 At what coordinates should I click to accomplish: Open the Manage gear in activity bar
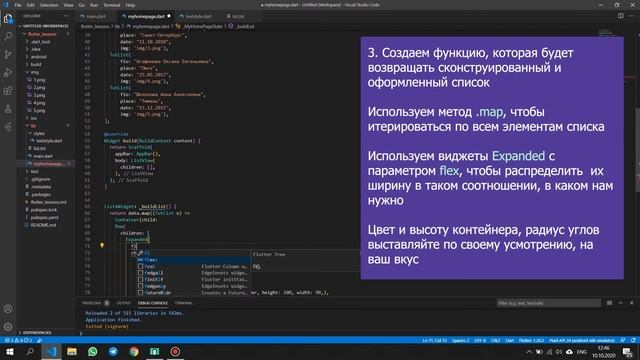tap(8, 327)
